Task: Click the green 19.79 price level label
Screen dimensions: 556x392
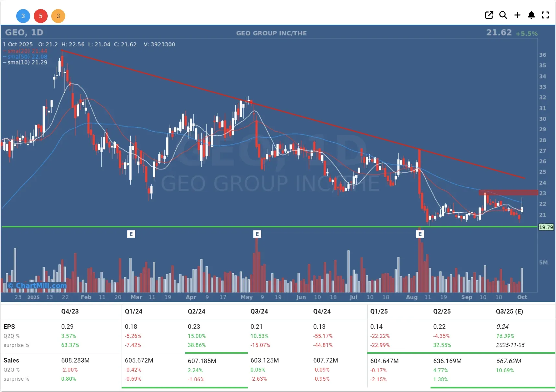Action: (546, 227)
